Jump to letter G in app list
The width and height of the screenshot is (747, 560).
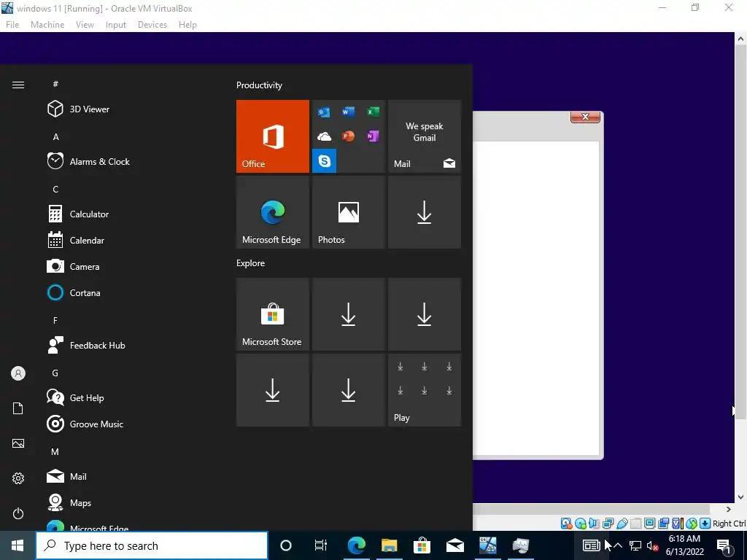point(55,373)
